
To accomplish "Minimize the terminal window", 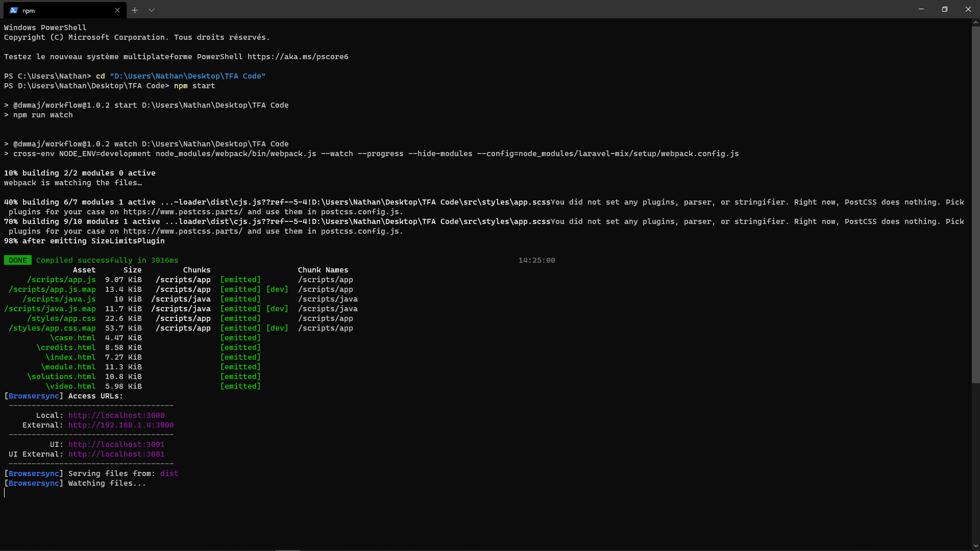I will pyautogui.click(x=921, y=9).
